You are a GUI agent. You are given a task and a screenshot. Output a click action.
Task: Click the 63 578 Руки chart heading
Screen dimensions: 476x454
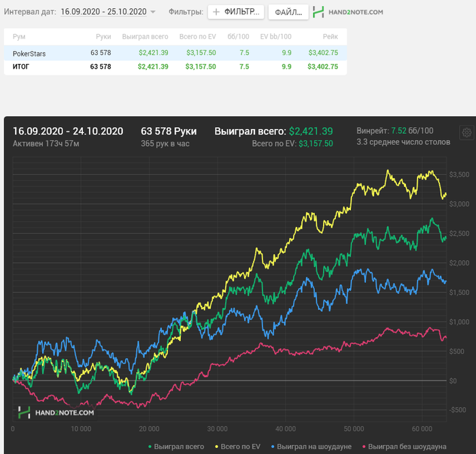(x=169, y=131)
